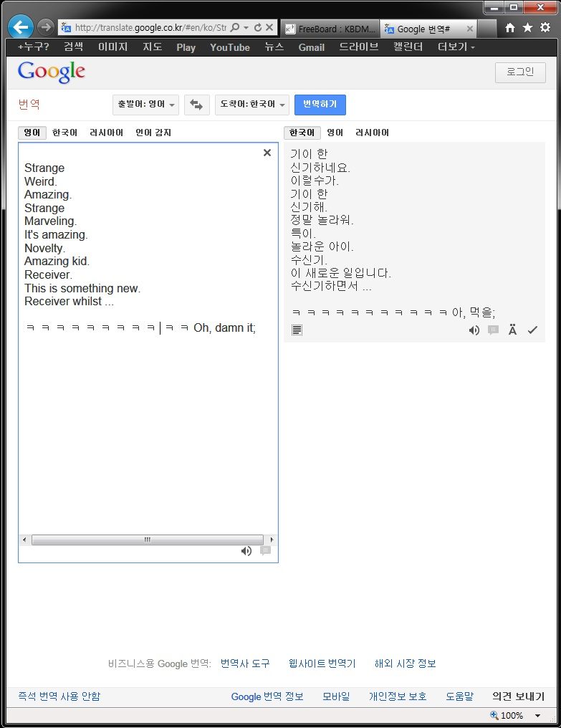Open 캘린더 in top bar
Screen dimensions: 561x728
[x=408, y=47]
